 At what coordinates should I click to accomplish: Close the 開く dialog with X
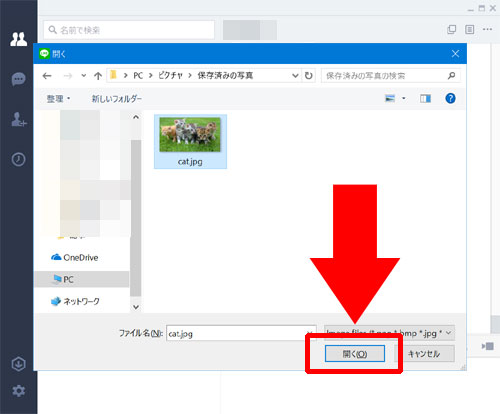point(455,54)
